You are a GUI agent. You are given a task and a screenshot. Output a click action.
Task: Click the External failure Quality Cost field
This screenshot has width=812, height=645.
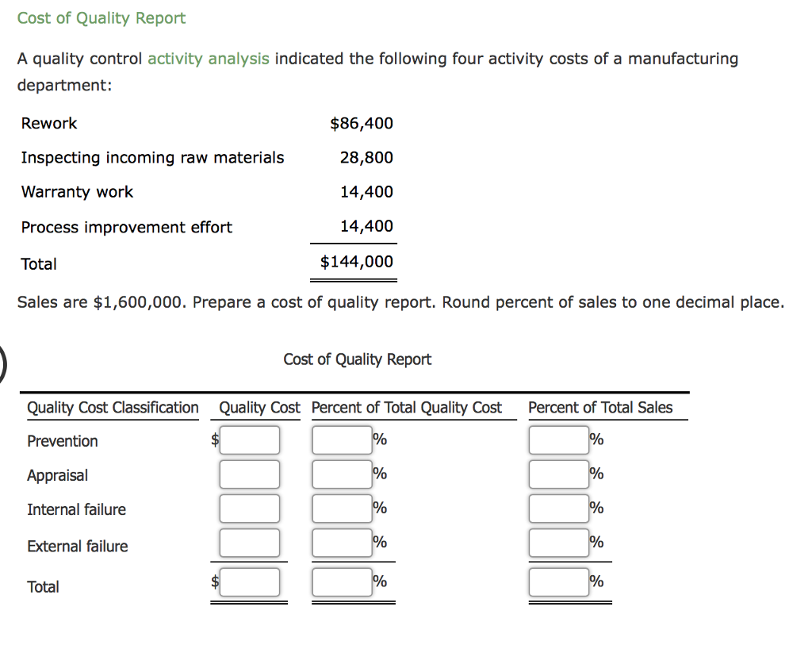[249, 543]
